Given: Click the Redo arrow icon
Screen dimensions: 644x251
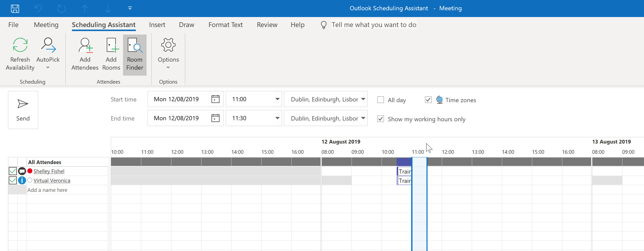Looking at the screenshot, I should click(61, 9).
